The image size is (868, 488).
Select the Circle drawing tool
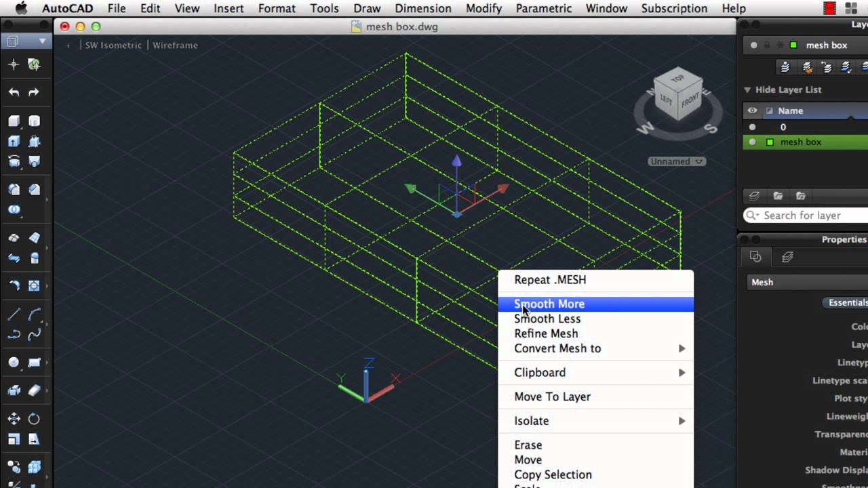tap(14, 363)
